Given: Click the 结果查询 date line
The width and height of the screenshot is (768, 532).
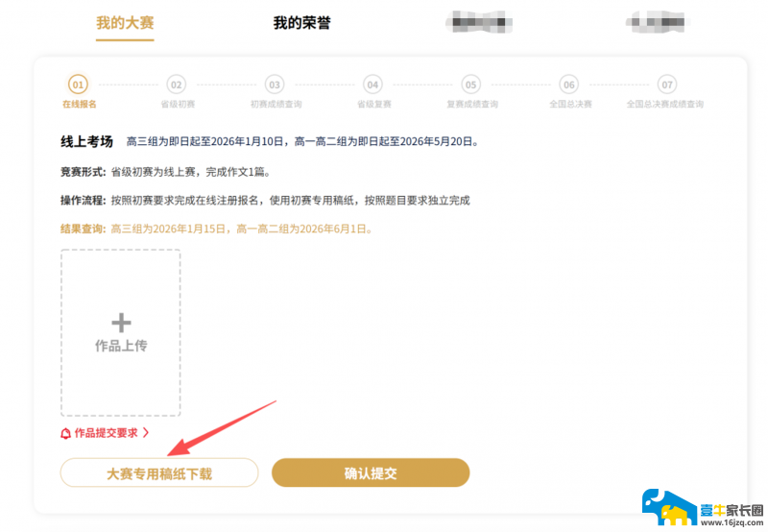Looking at the screenshot, I should 217,229.
